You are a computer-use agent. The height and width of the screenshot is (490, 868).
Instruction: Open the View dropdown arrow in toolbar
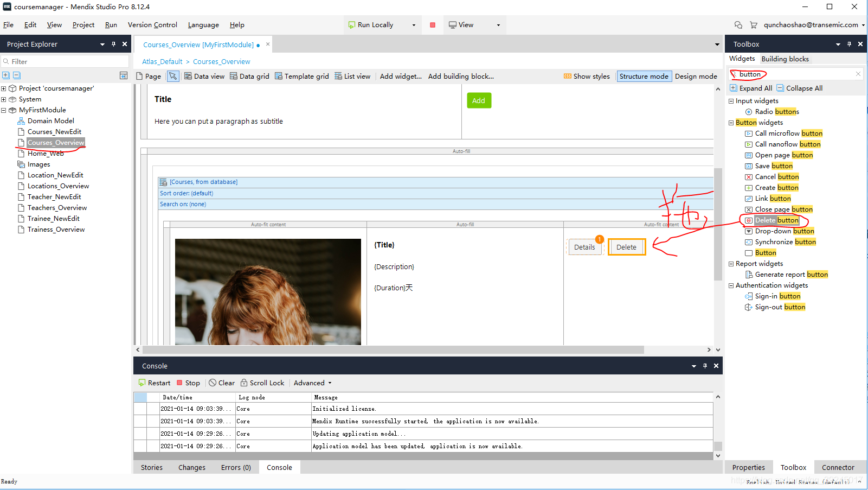[498, 25]
